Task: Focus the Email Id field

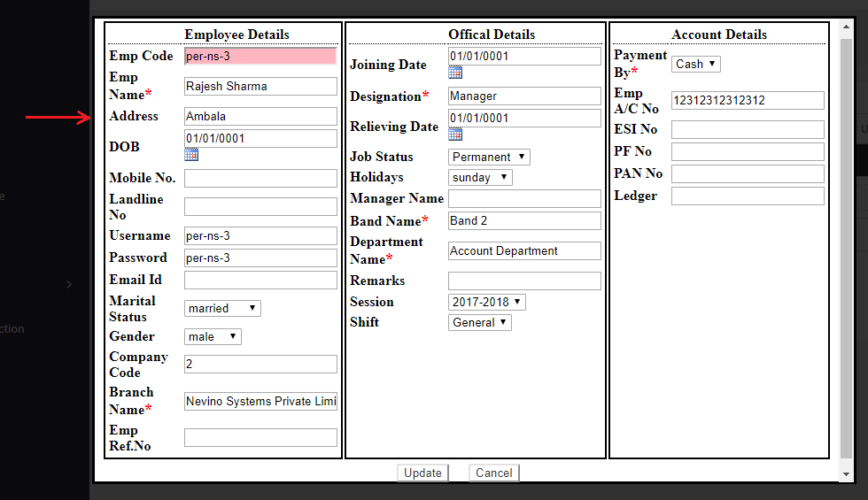Action: click(260, 280)
